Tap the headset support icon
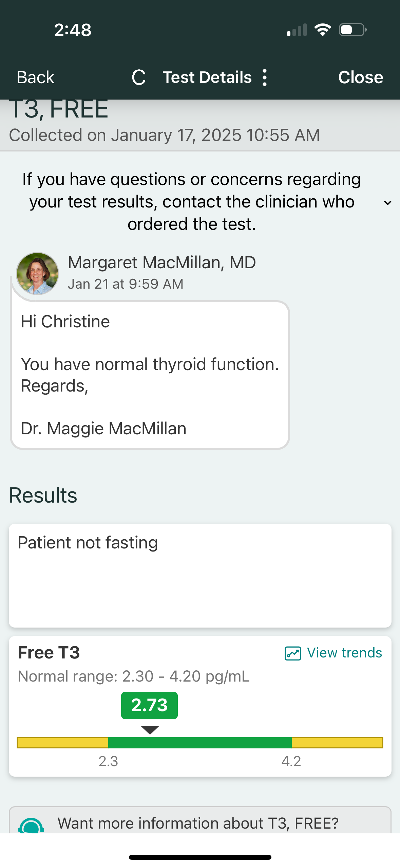The image size is (400, 868). (31, 826)
